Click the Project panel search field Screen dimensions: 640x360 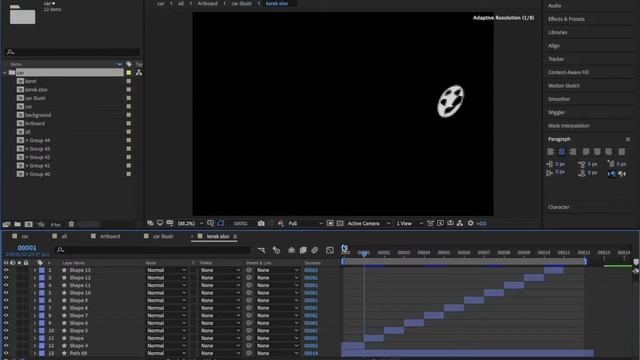pyautogui.click(x=72, y=52)
